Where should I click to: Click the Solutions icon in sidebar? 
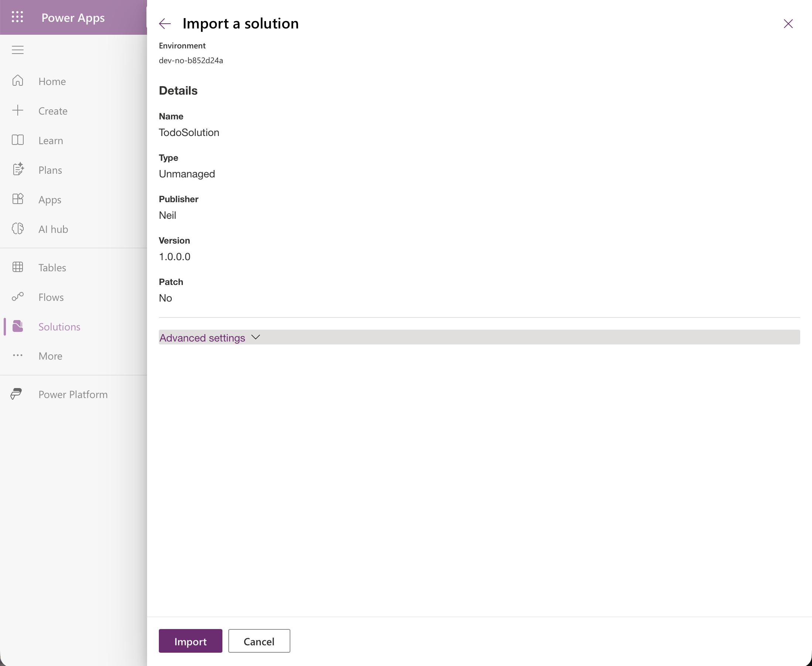pyautogui.click(x=18, y=326)
